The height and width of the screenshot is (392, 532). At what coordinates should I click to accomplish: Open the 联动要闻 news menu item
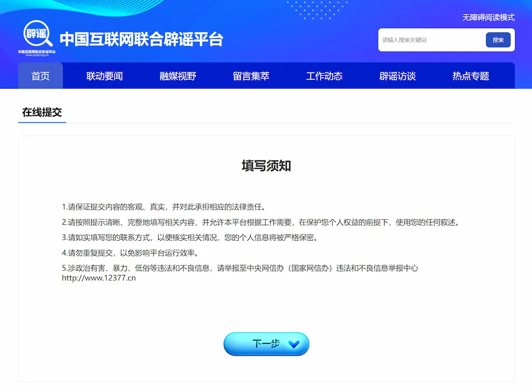104,75
